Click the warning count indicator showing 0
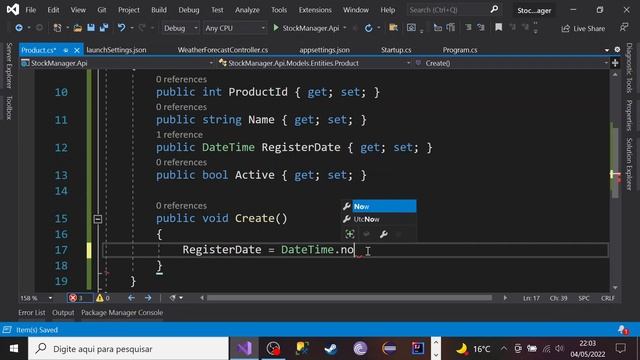Image resolution: width=640 pixels, height=360 pixels. 103,298
